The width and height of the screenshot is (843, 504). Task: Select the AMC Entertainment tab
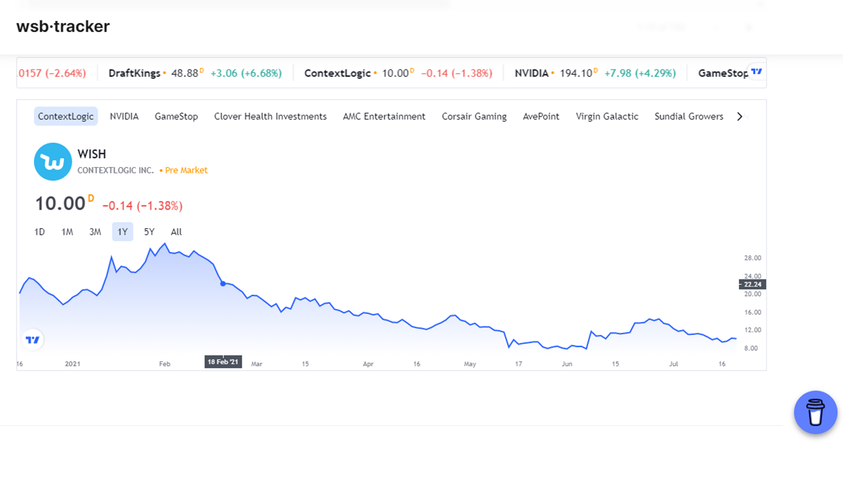click(384, 116)
